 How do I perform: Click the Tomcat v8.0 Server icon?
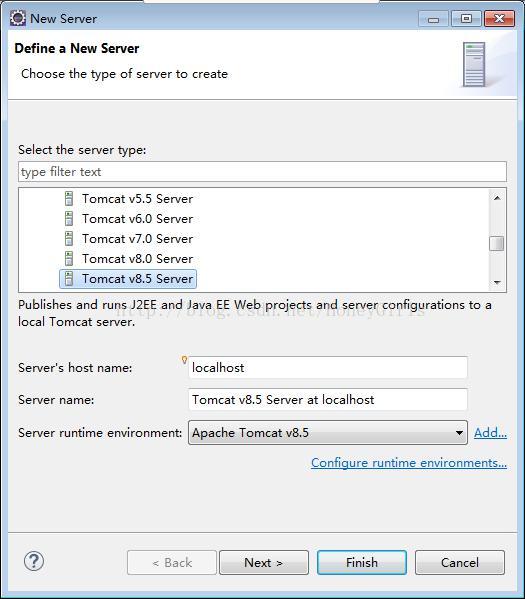pos(69,259)
